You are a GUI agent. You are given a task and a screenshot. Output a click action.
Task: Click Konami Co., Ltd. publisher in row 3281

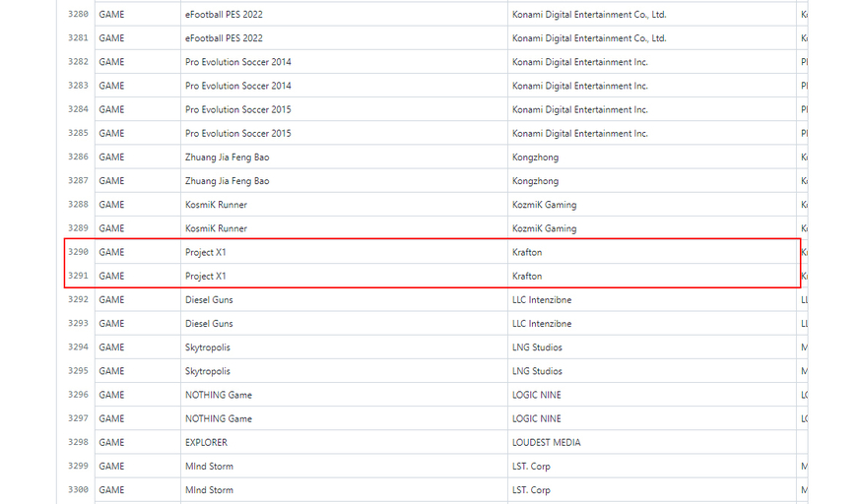589,38
